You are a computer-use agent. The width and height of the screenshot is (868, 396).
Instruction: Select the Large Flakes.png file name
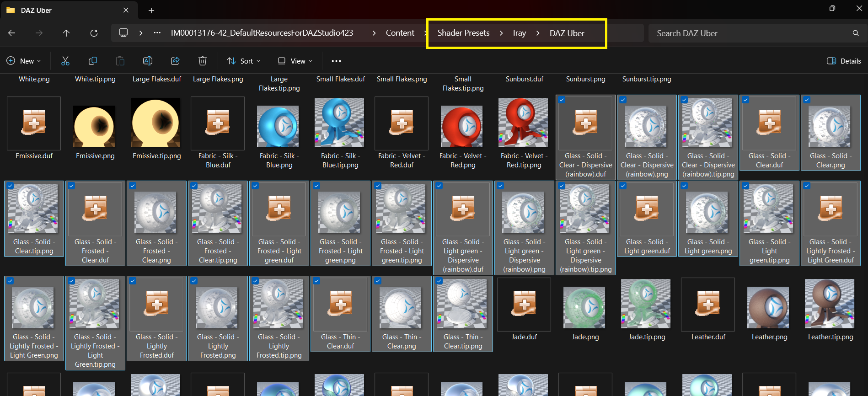pos(218,79)
